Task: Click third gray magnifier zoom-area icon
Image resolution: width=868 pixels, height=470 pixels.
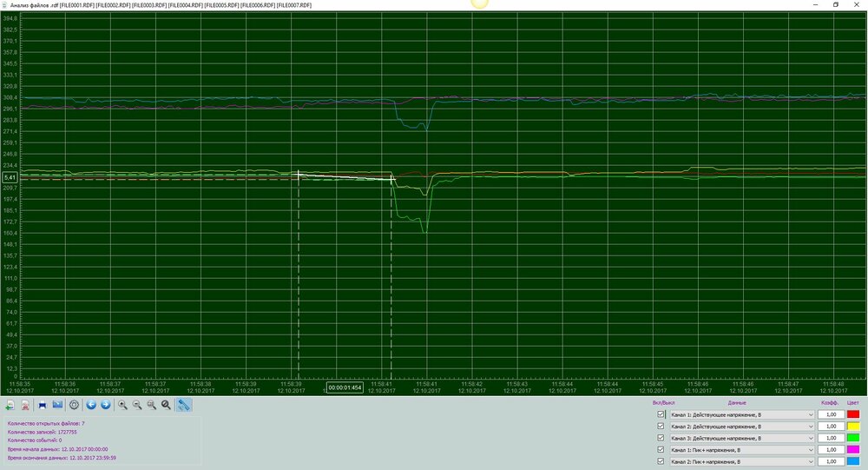Action: pyautogui.click(x=152, y=405)
